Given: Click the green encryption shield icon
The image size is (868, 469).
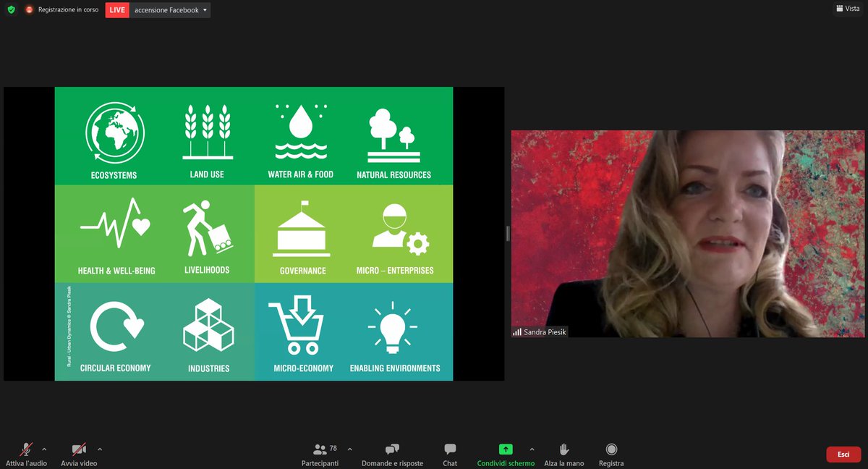Looking at the screenshot, I should [x=11, y=10].
